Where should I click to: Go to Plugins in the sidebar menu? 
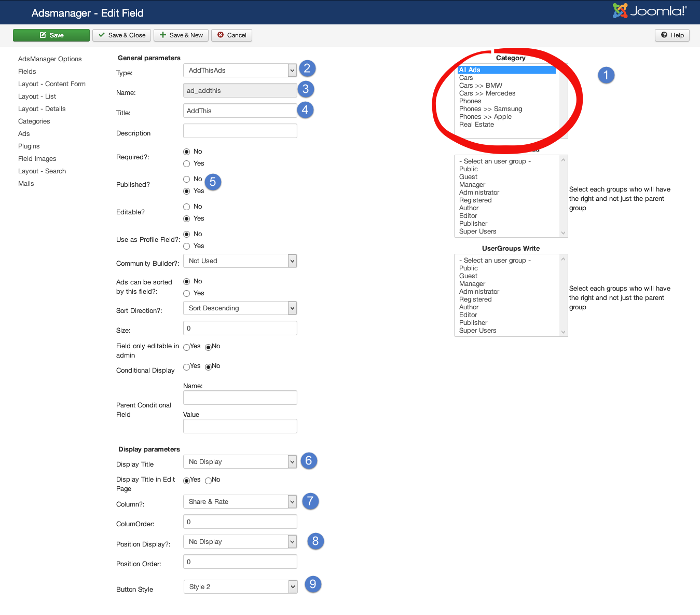[29, 146]
